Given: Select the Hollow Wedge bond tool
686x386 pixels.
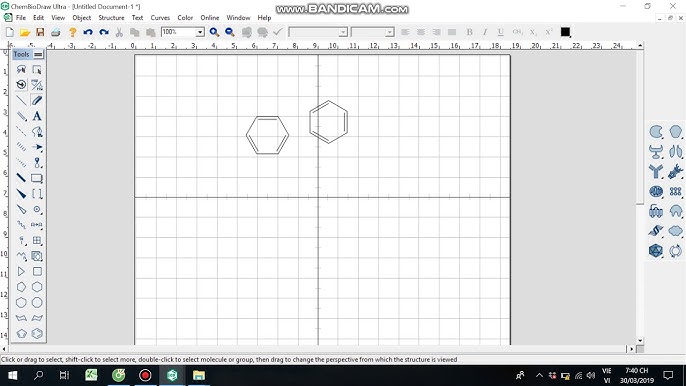Looking at the screenshot, I should click(x=21, y=209).
